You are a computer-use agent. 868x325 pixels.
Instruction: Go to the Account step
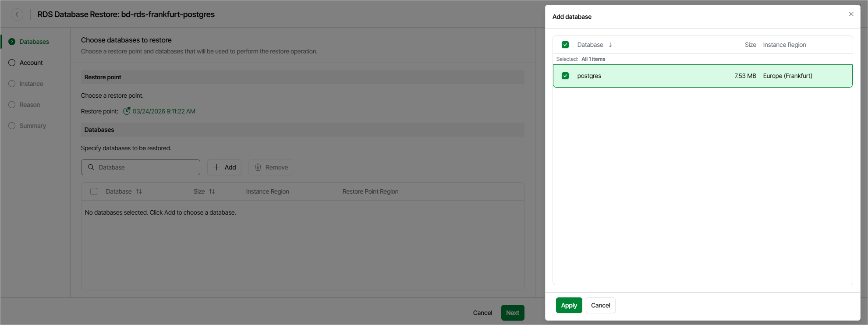(31, 63)
